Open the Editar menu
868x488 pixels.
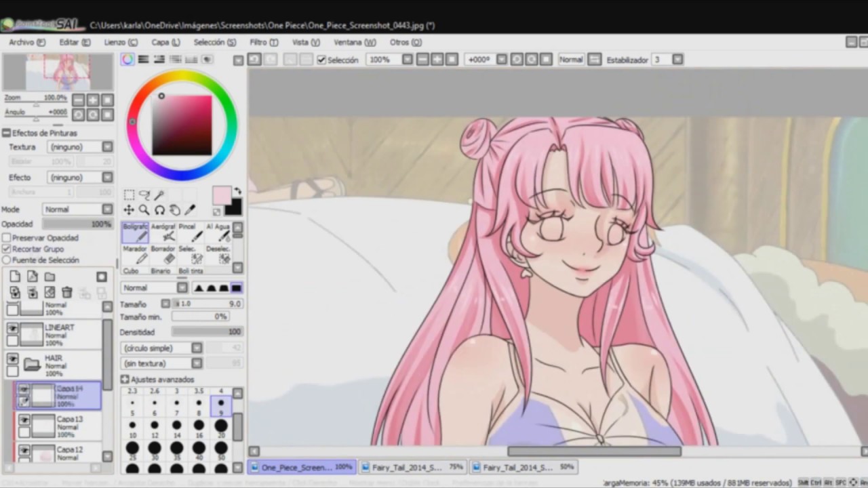[x=75, y=42]
